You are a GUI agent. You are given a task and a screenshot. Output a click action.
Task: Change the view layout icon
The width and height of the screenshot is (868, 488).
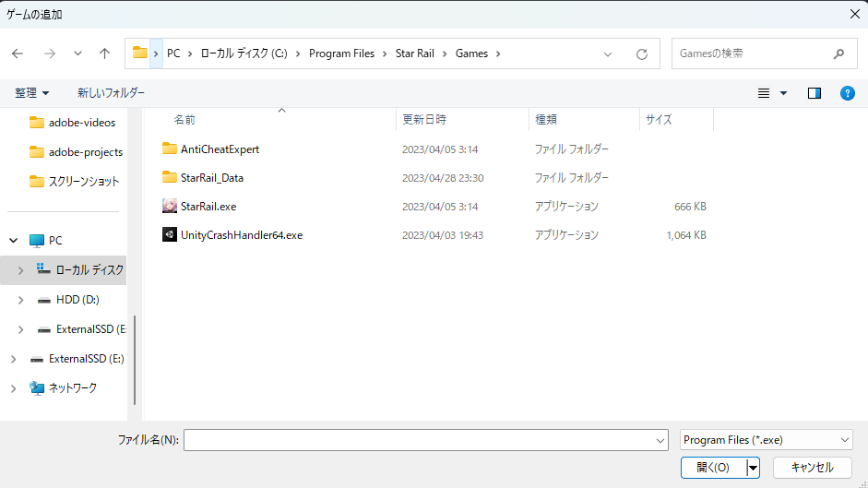coord(764,93)
